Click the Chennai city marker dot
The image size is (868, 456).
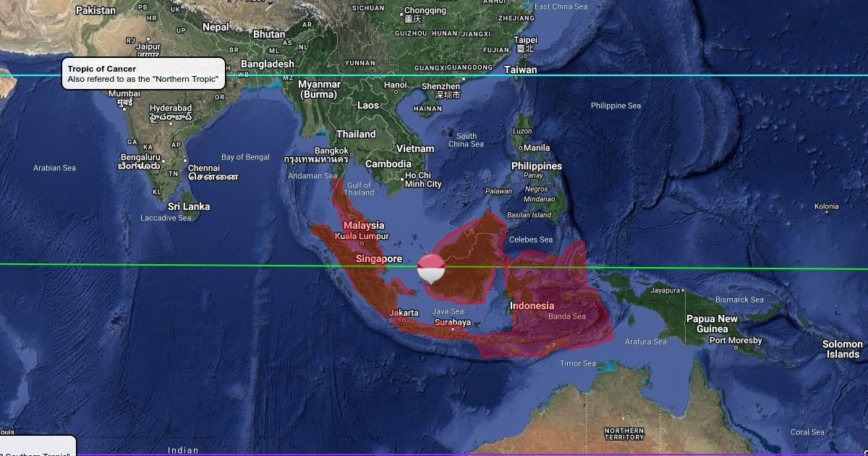[185, 161]
